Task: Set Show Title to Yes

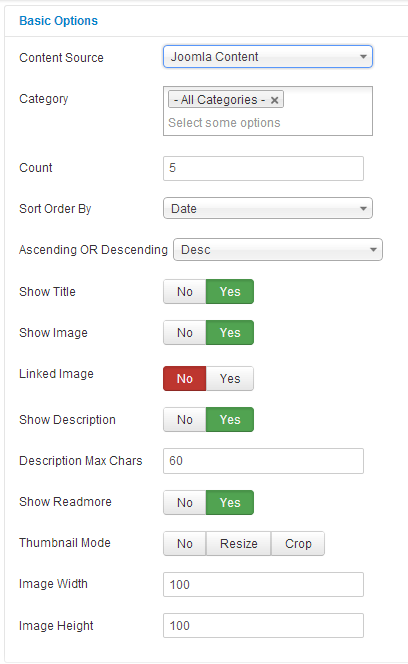Action: point(230,292)
